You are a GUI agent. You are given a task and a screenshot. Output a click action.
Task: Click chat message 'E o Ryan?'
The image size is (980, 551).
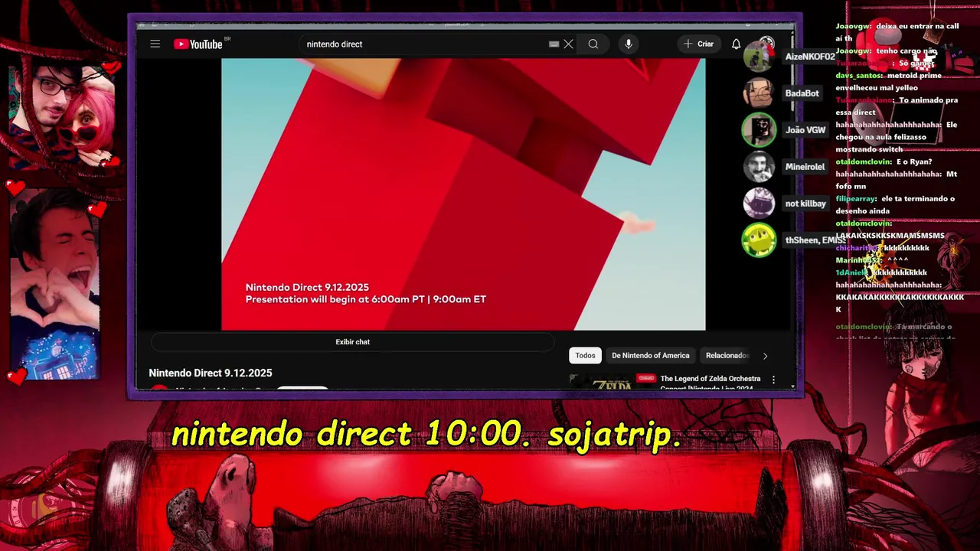tap(914, 161)
